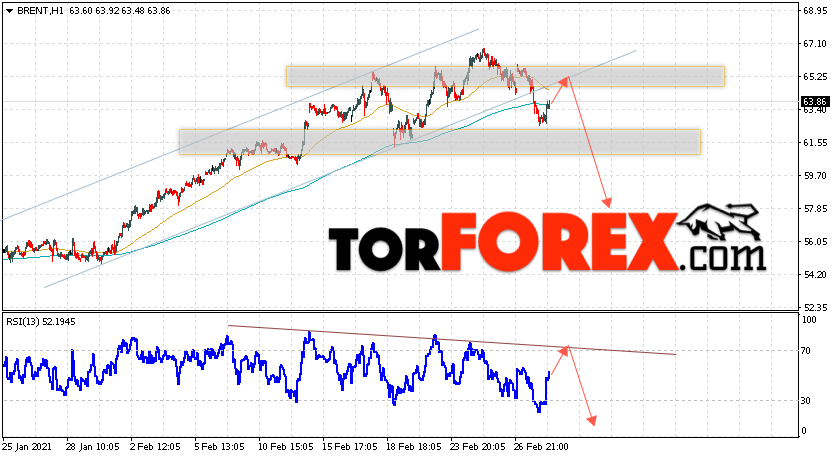Screen dimensions: 838x458
Task: Click the 67.10 price axis label
Action: 815,44
